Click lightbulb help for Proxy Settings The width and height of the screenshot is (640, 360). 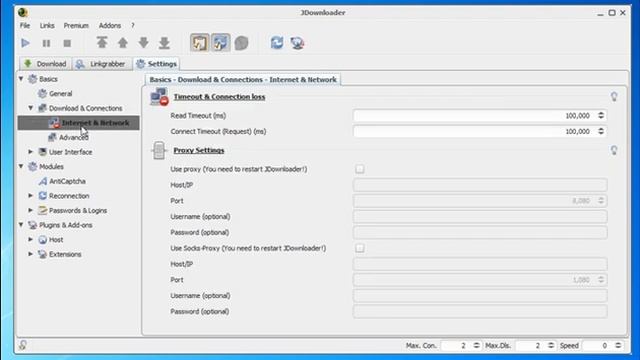point(614,150)
